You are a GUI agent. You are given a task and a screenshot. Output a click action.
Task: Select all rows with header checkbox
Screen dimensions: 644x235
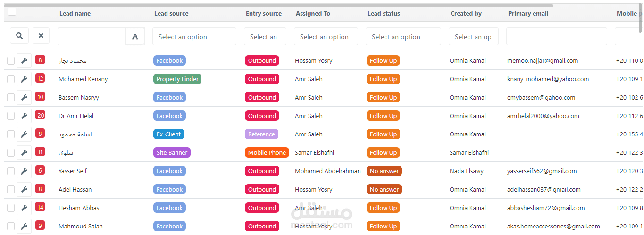pyautogui.click(x=12, y=12)
